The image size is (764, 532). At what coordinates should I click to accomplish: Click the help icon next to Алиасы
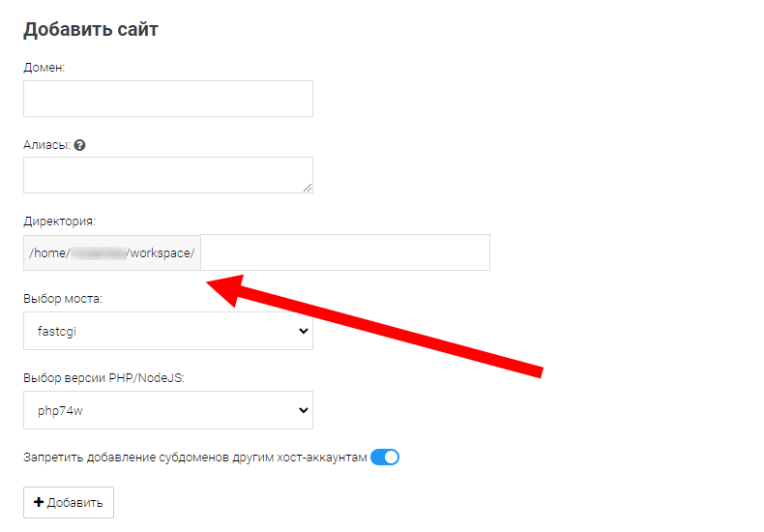[x=80, y=145]
